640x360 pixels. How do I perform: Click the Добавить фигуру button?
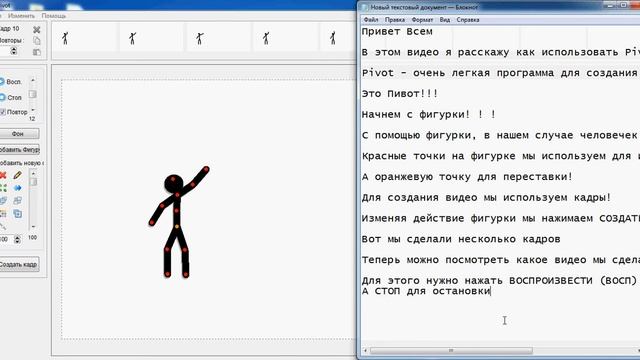point(19,149)
